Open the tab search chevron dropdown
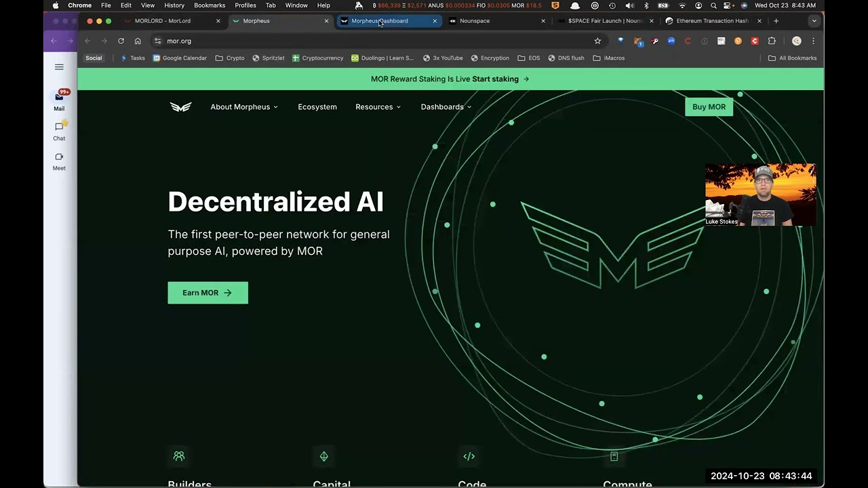The height and width of the screenshot is (488, 868). point(814,21)
